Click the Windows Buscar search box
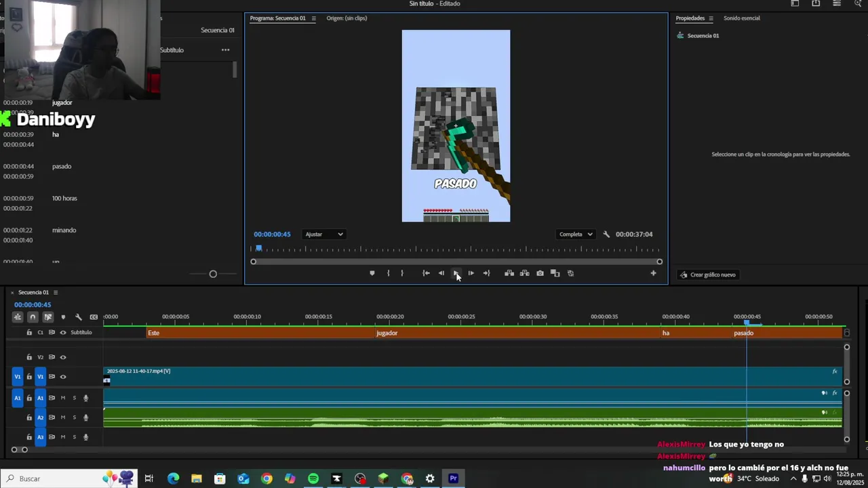868x488 pixels. point(69,479)
